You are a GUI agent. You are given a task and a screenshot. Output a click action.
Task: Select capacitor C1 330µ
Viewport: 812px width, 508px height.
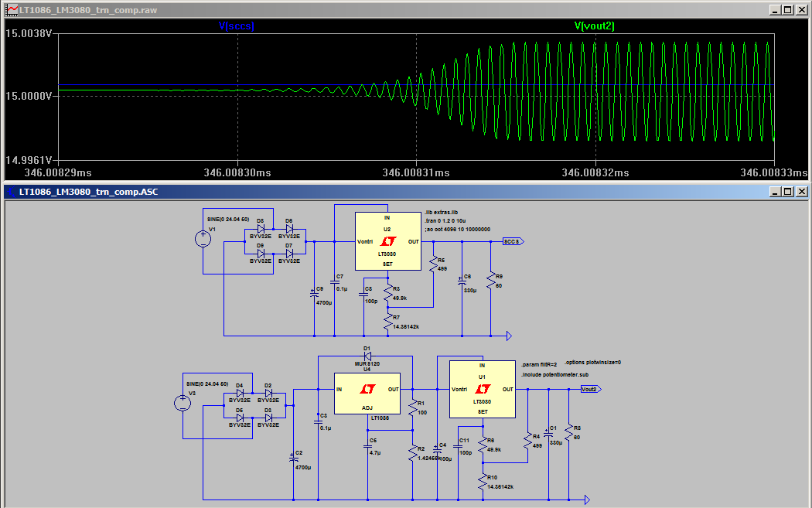[x=548, y=434]
